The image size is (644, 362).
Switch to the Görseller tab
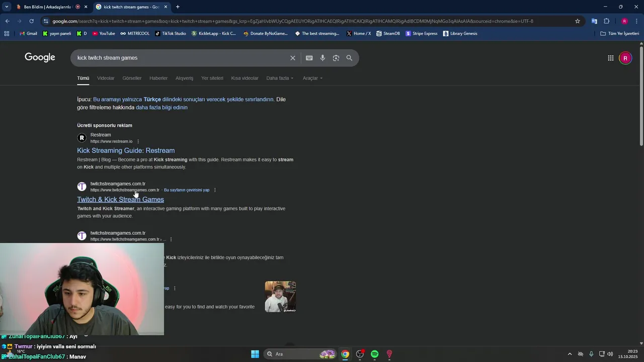click(x=132, y=78)
